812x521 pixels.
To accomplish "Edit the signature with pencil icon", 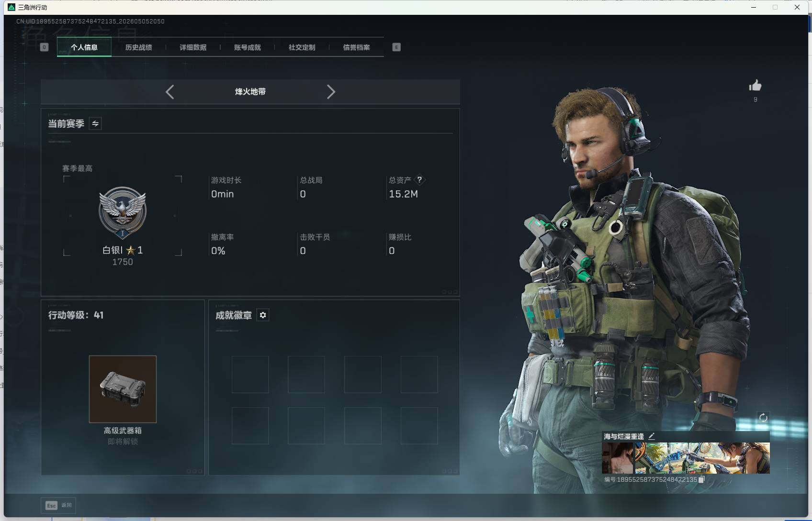I will tap(652, 436).
